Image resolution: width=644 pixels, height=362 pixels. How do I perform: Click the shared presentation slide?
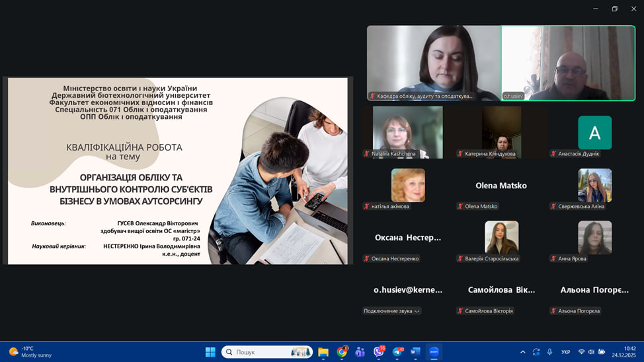pyautogui.click(x=177, y=171)
